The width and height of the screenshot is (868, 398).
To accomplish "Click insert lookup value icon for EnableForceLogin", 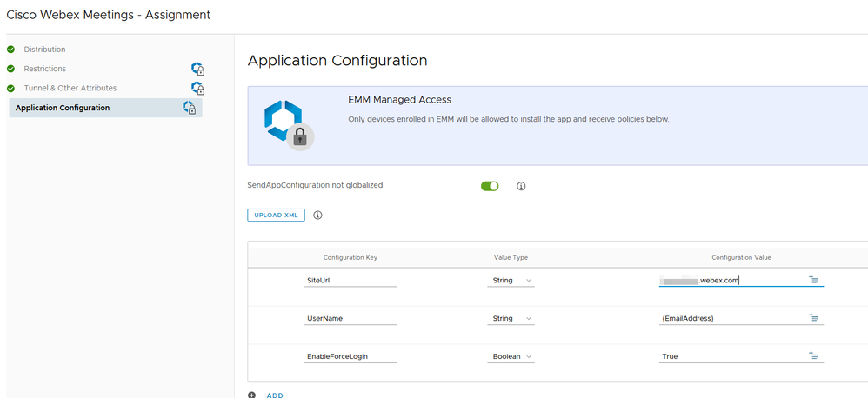I will pos(814,355).
